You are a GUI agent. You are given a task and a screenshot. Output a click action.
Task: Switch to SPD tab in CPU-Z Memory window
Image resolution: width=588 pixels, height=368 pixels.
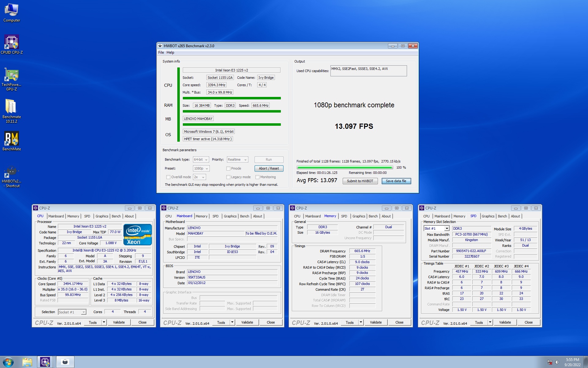pyautogui.click(x=344, y=216)
